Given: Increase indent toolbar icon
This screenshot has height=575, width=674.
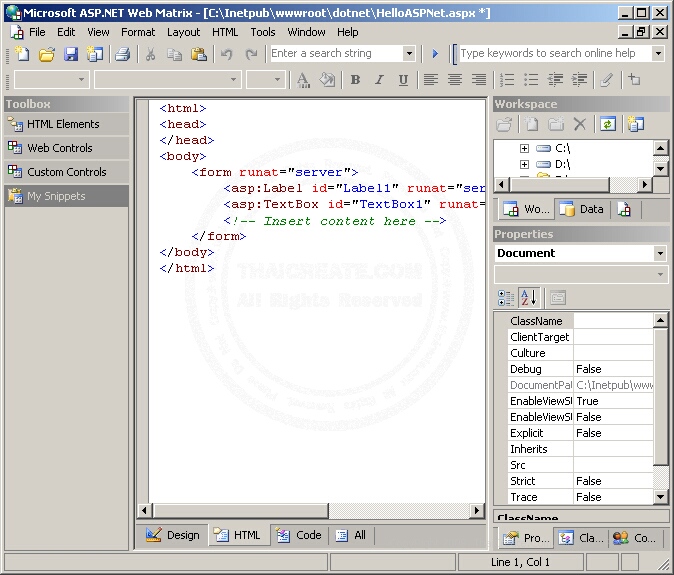Looking at the screenshot, I should click(x=579, y=80).
